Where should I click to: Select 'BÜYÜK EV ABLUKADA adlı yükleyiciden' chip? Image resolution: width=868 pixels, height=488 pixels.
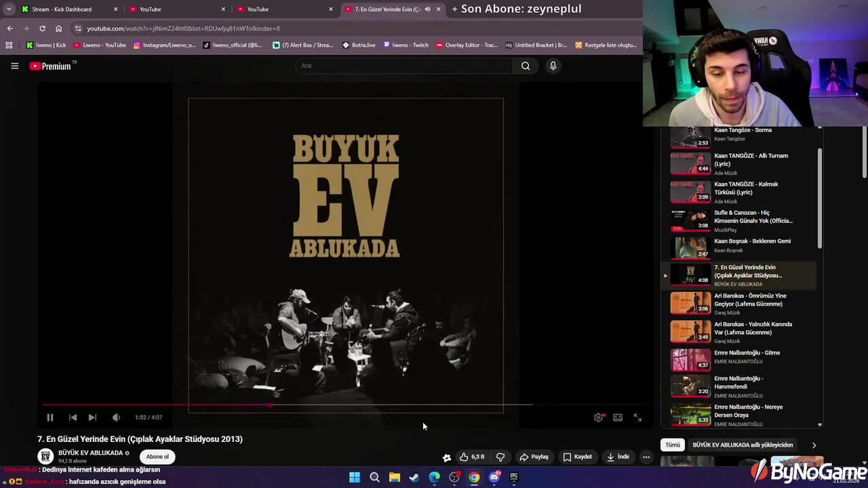pyautogui.click(x=743, y=445)
